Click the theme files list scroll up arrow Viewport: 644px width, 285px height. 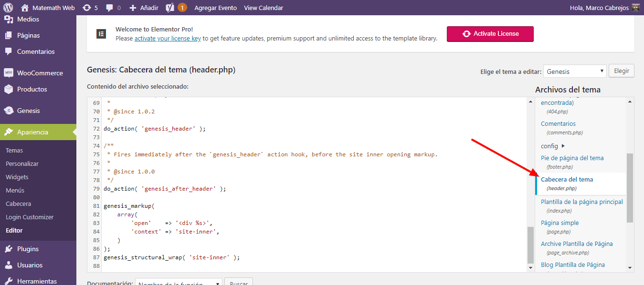[x=630, y=102]
